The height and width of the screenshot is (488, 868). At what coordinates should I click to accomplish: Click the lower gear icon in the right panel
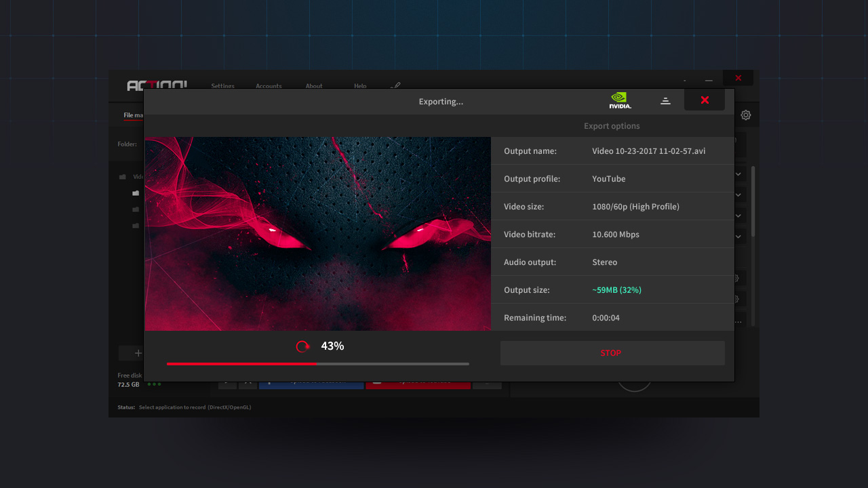[738, 298]
